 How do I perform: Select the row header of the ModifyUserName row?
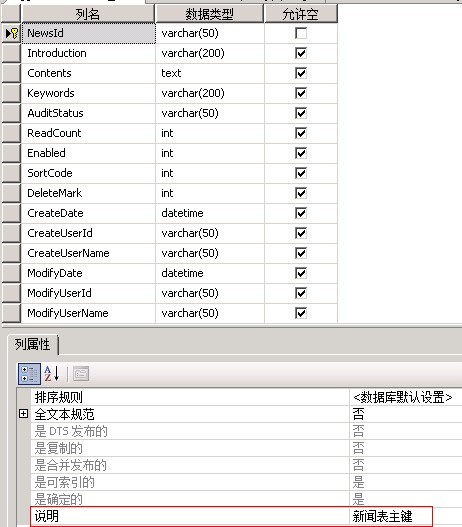pos(11,313)
